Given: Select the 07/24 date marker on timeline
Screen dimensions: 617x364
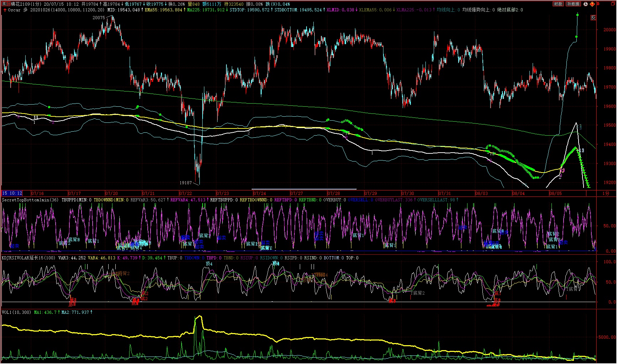Looking at the screenshot, I should click(x=260, y=194).
